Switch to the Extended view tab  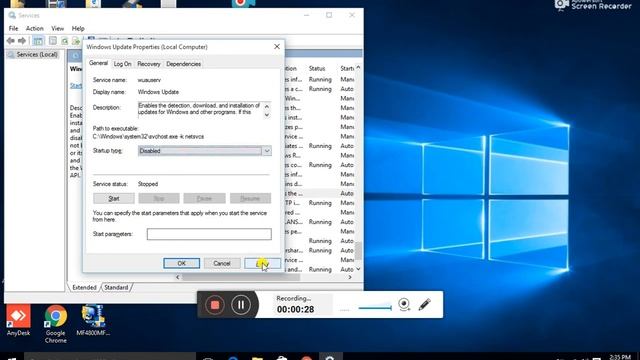point(84,287)
